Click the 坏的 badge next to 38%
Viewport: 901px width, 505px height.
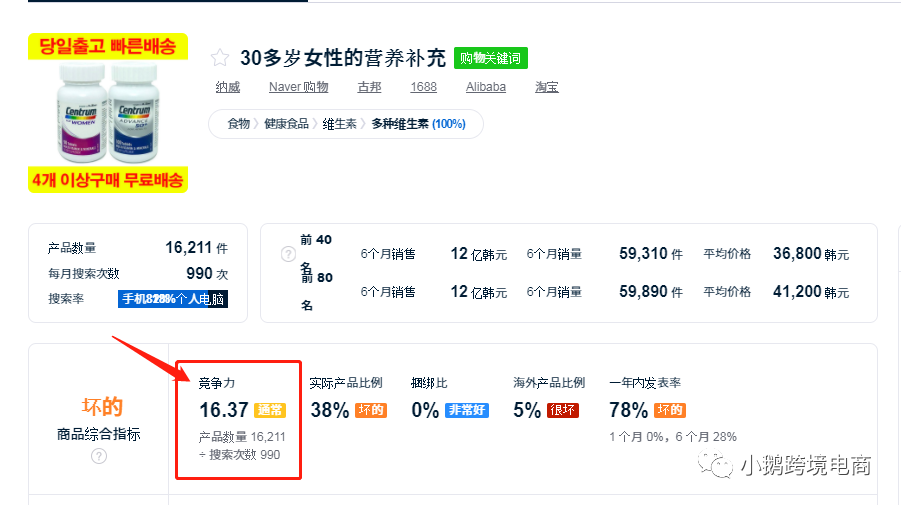(371, 410)
